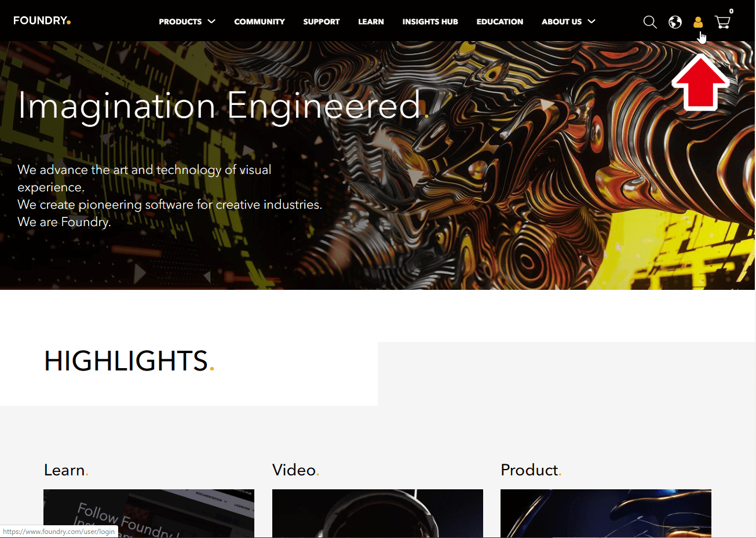Open the Support menu item

(x=322, y=21)
